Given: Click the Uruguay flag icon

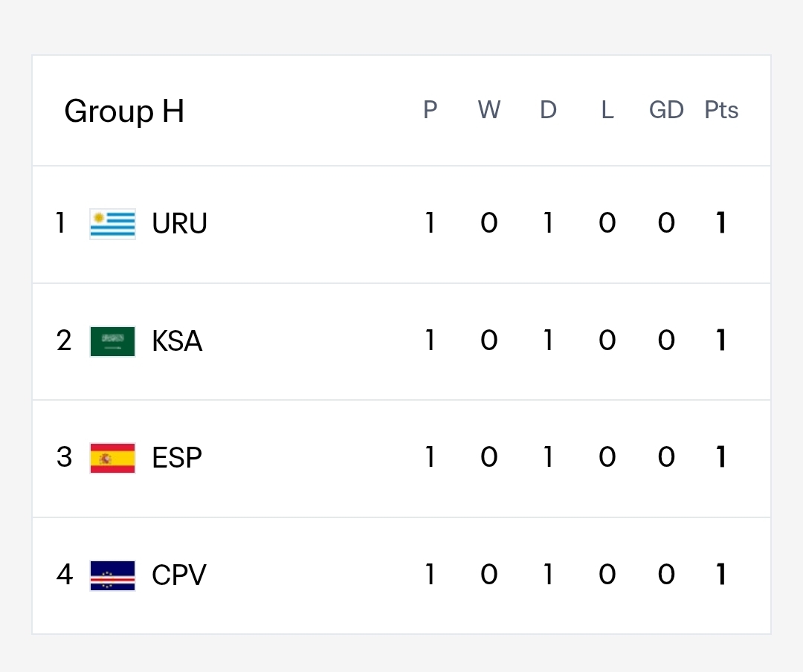Looking at the screenshot, I should coord(113,224).
